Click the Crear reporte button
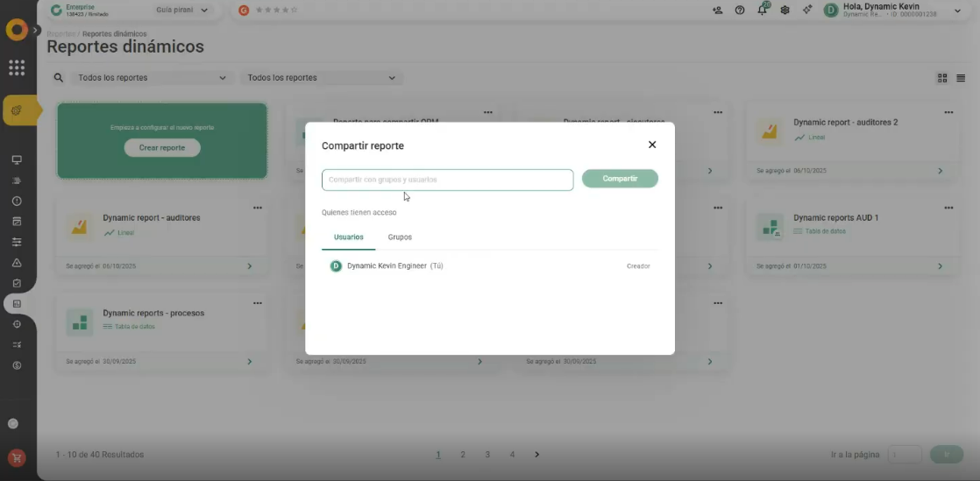Screen dimensions: 980x481 tap(162, 148)
